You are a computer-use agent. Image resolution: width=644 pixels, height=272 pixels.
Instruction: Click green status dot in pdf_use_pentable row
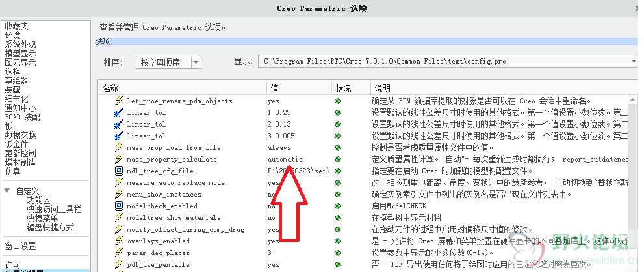coord(338,265)
